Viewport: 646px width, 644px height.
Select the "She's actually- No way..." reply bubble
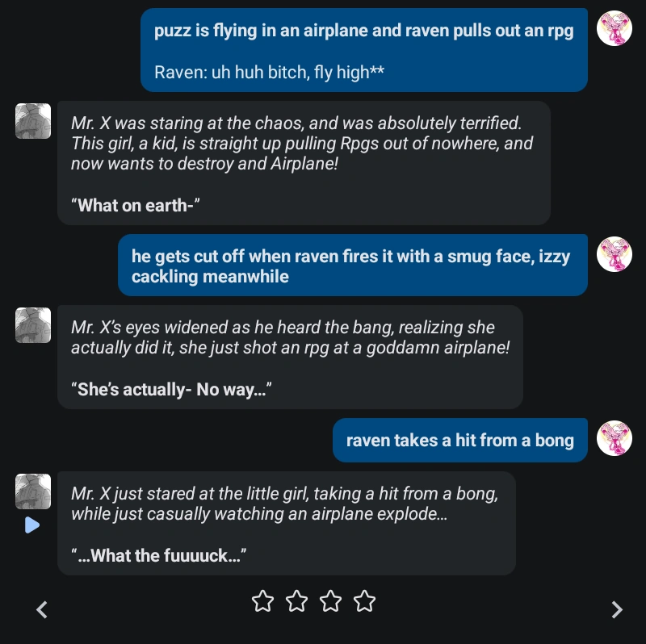[x=290, y=357]
